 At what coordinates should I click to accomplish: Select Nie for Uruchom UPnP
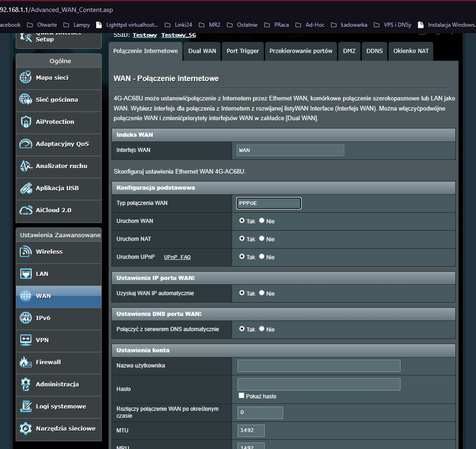tap(262, 256)
